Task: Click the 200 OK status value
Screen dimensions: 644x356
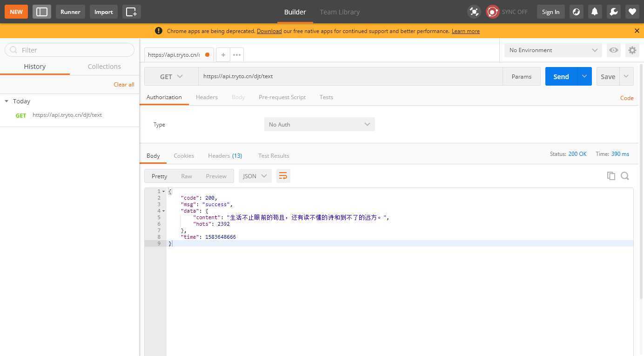Action: point(577,154)
